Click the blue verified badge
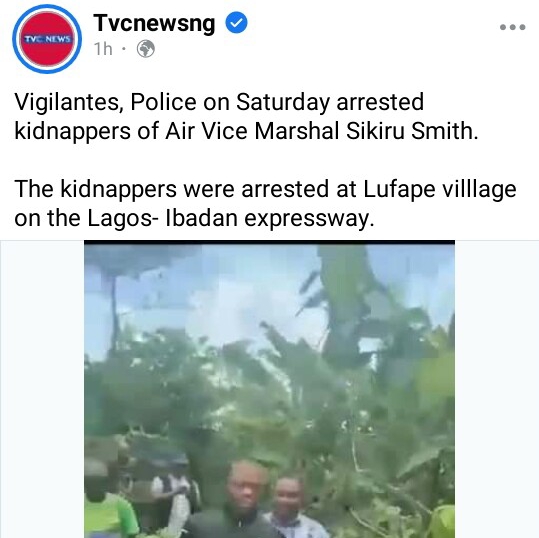 click(x=236, y=22)
